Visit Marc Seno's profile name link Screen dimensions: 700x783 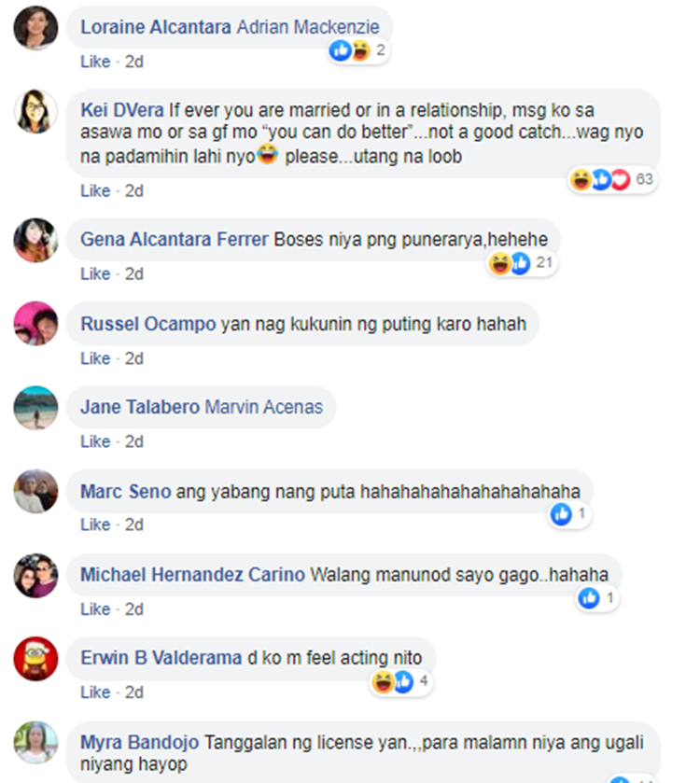125,492
